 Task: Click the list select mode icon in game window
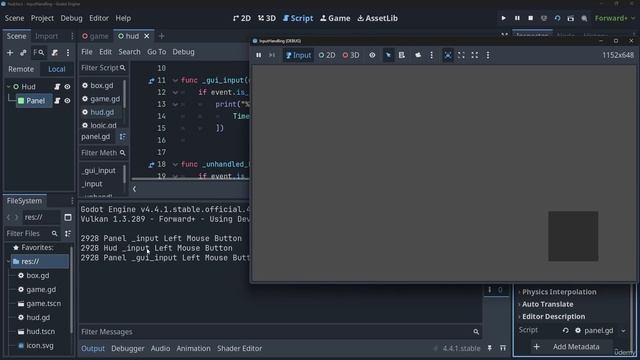[x=402, y=55]
